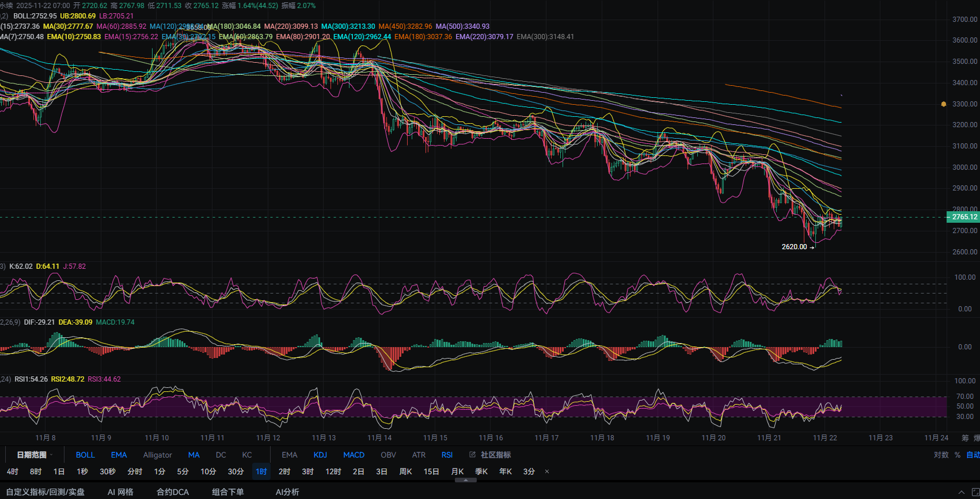Close the timeframe bar with the X
Viewport: 980px width, 499px height.
pyautogui.click(x=547, y=471)
